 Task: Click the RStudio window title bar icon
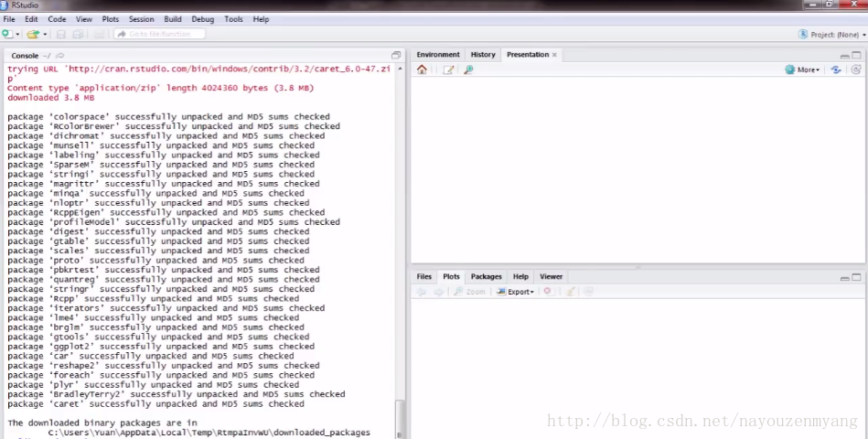[5, 5]
